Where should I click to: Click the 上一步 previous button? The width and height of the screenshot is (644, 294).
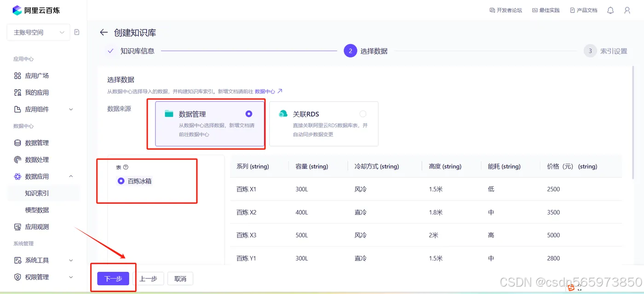(148, 278)
